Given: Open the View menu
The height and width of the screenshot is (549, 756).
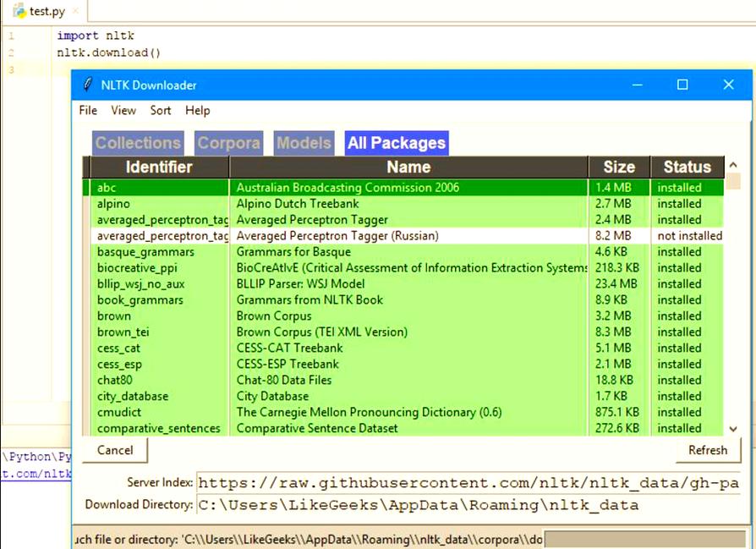Looking at the screenshot, I should point(123,111).
